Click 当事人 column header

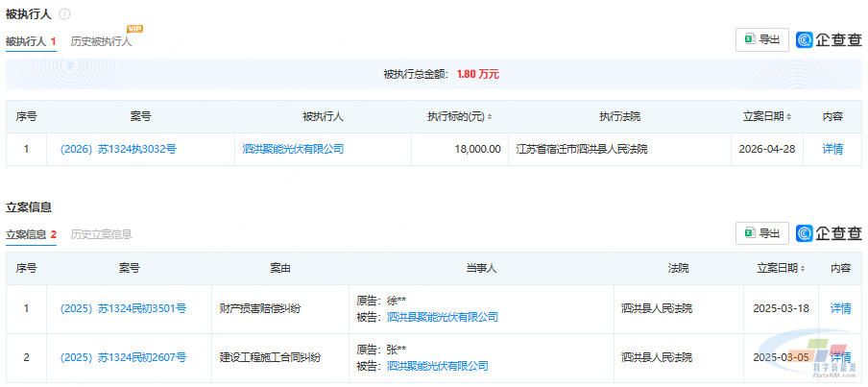(x=481, y=269)
